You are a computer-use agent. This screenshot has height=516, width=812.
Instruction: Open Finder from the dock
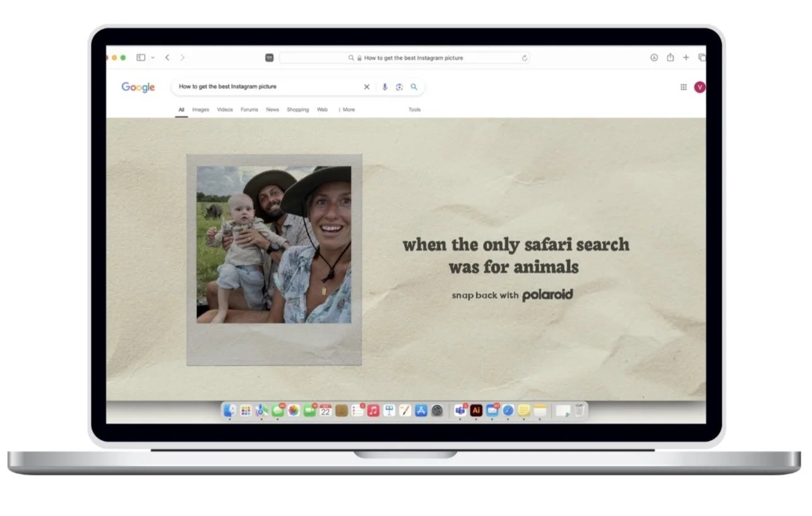pyautogui.click(x=230, y=411)
